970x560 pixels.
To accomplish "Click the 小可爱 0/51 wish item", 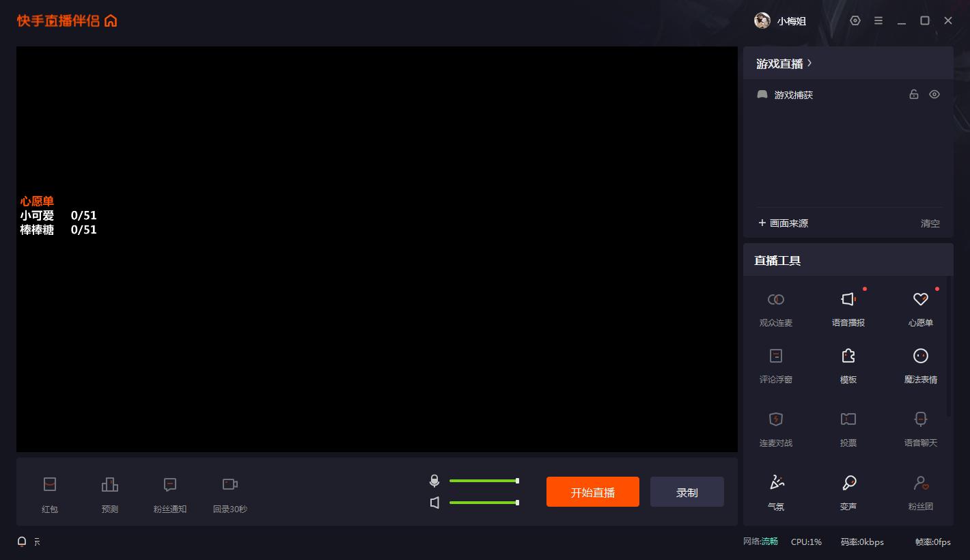I will click(59, 216).
